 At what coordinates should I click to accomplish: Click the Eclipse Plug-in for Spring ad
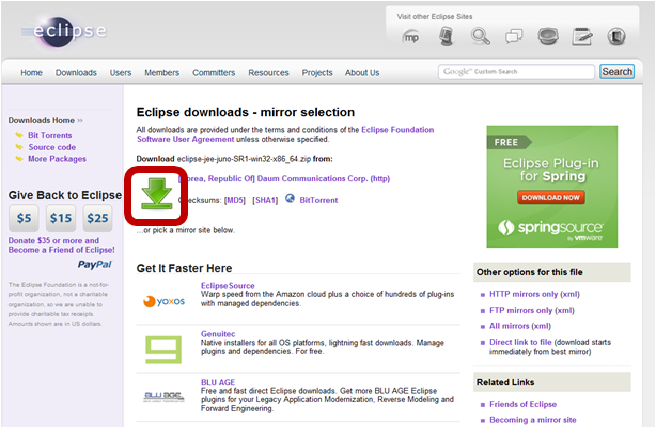coord(552,187)
